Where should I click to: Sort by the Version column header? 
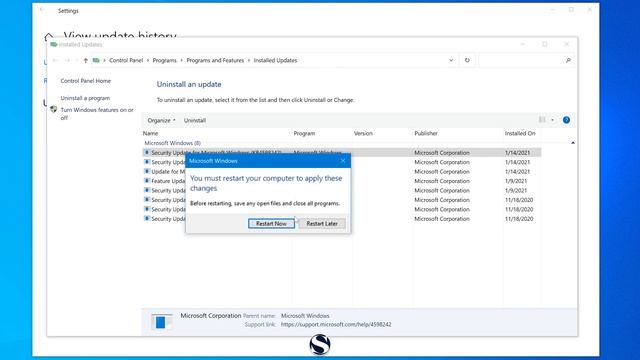[363, 133]
